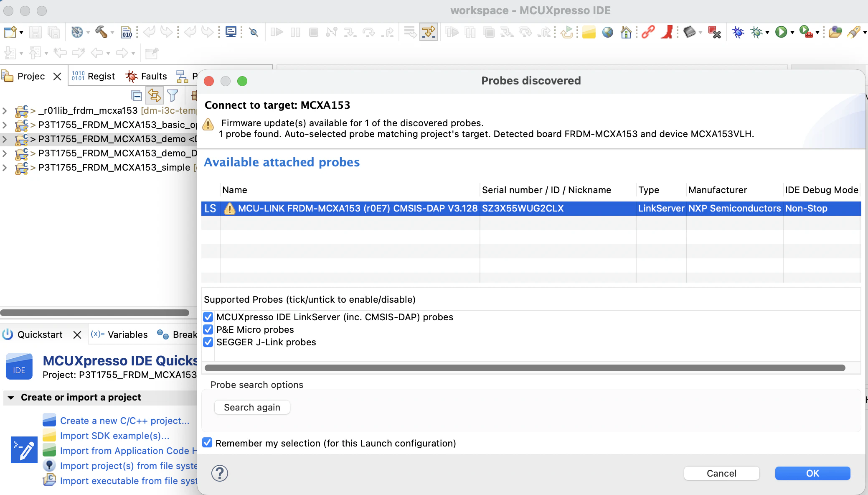Click the flashlight Search toolbar icon
Screen dimensions: 868x495
point(853,32)
